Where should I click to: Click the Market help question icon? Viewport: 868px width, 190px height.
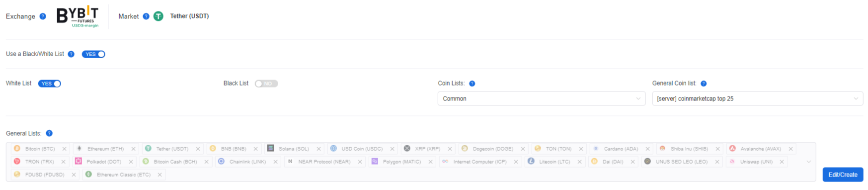pyautogui.click(x=146, y=16)
